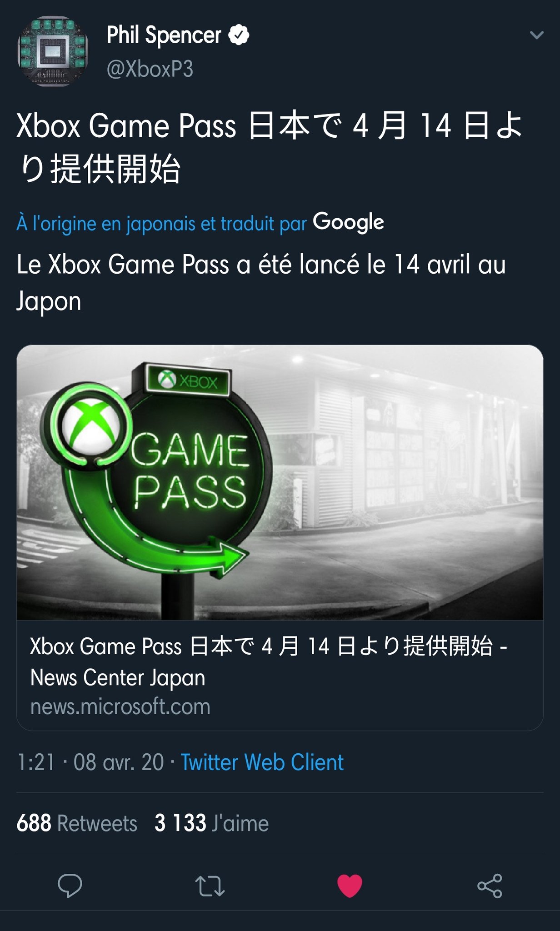
Task: Open the News Center Japan article title
Action: coord(268,661)
